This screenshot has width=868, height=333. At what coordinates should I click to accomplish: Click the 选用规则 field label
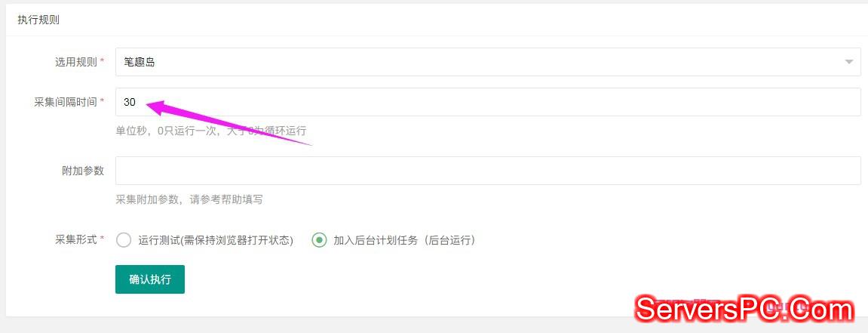click(x=76, y=62)
